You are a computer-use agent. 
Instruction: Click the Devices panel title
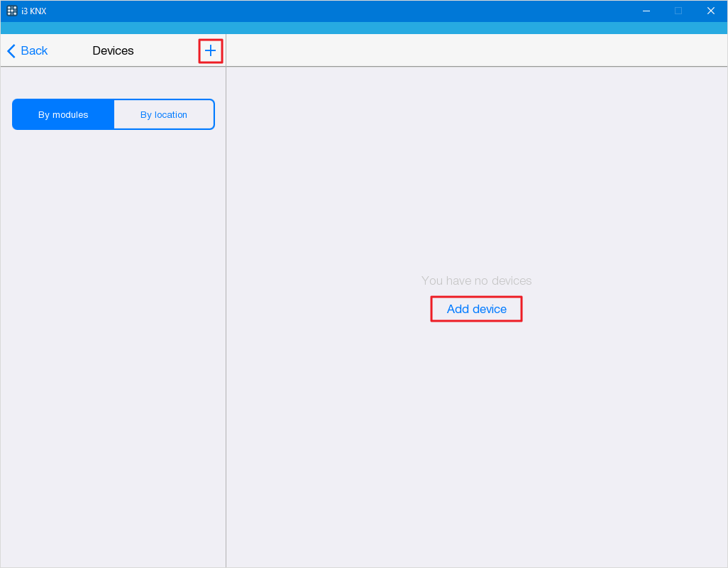coord(113,51)
